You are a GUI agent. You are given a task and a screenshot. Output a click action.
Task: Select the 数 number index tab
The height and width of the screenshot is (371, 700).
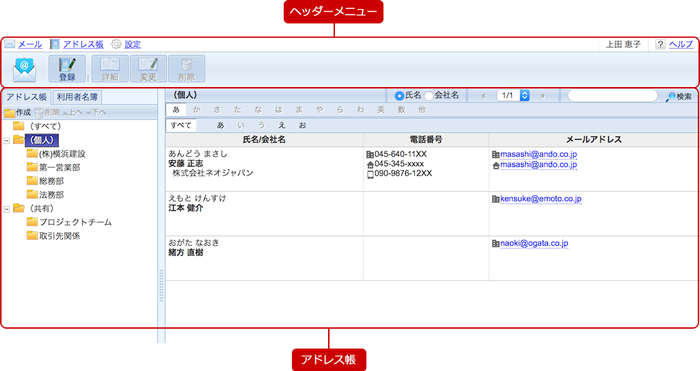[401, 110]
